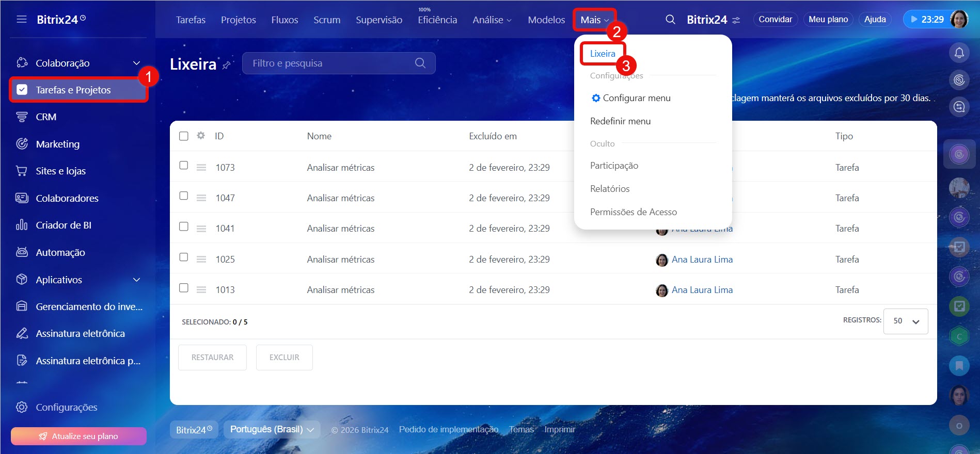Screen dimensions: 980x454
Task: Start the time tracker showing 23:29
Action: pyautogui.click(x=926, y=20)
